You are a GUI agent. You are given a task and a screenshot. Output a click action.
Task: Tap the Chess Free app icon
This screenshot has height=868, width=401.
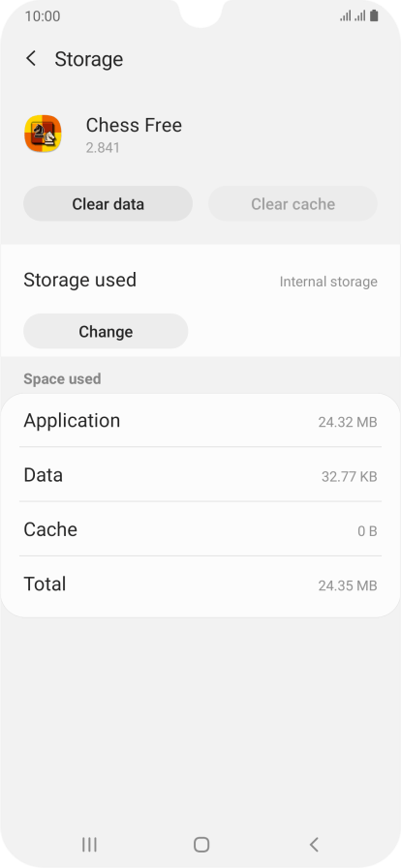[x=43, y=134]
